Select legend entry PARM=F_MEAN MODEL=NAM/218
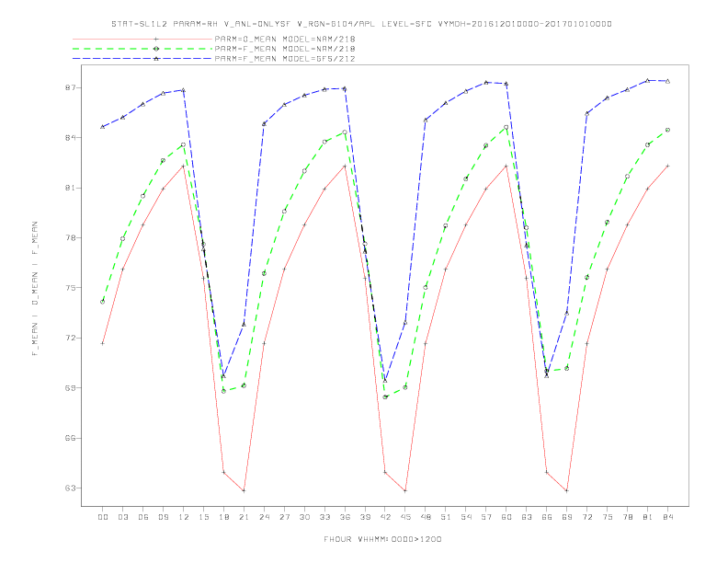The image size is (728, 563). pyautogui.click(x=285, y=49)
